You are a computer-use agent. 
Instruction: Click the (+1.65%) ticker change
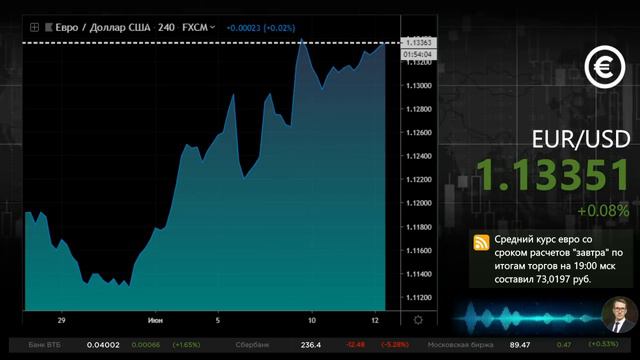click(x=187, y=345)
